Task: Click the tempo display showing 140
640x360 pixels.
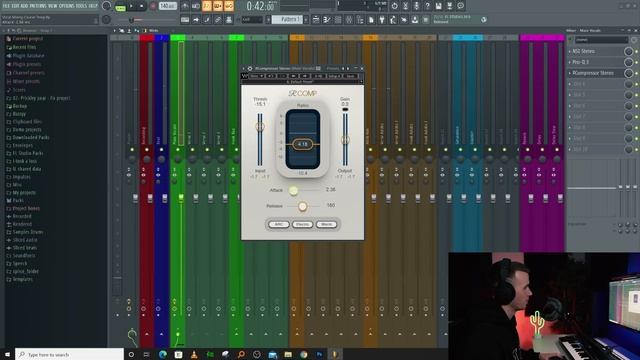Action: (x=167, y=6)
